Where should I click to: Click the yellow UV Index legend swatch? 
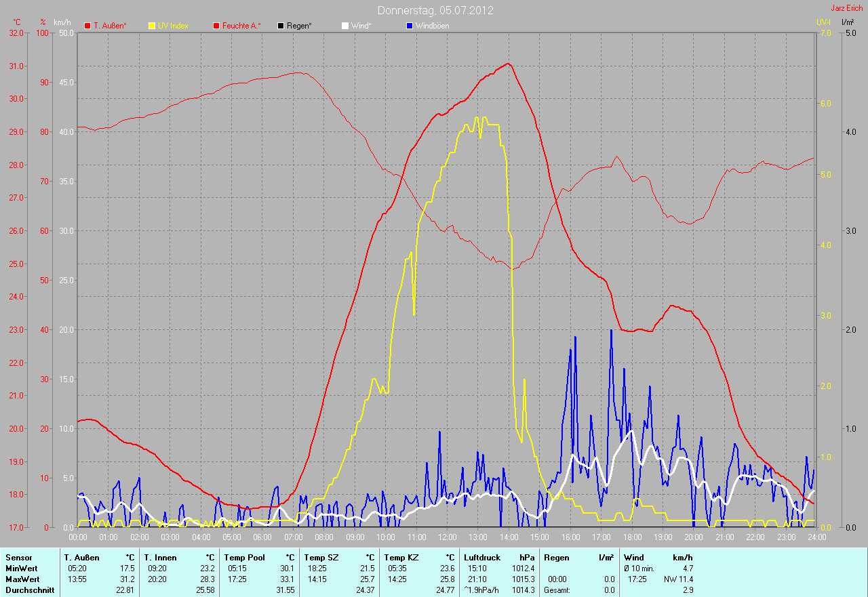[152, 26]
